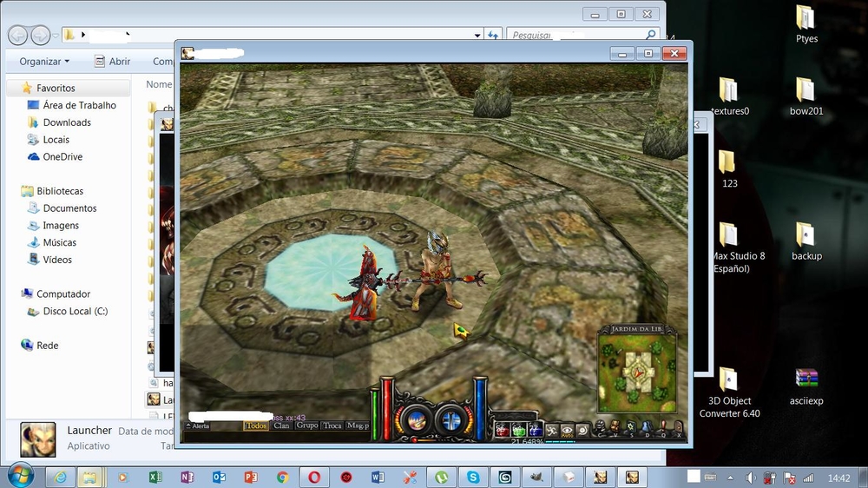Open Excel from the taskbar
This screenshot has height=488, width=868.
pyautogui.click(x=155, y=477)
